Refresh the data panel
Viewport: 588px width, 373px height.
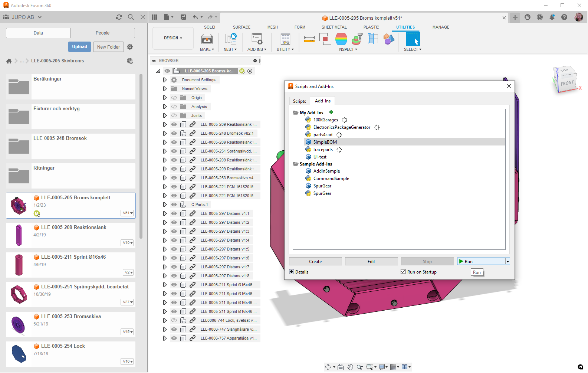[x=119, y=17]
